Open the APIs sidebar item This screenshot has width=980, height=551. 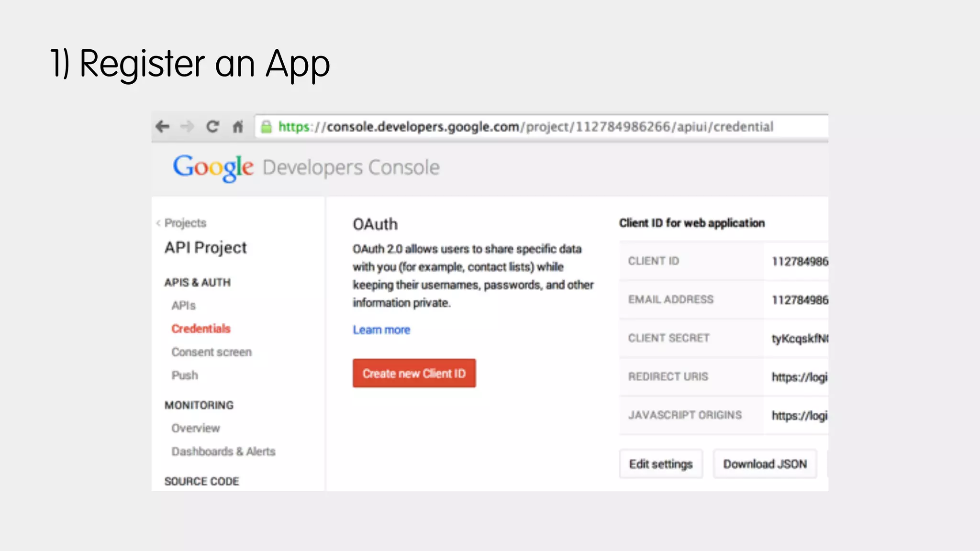[x=183, y=306]
